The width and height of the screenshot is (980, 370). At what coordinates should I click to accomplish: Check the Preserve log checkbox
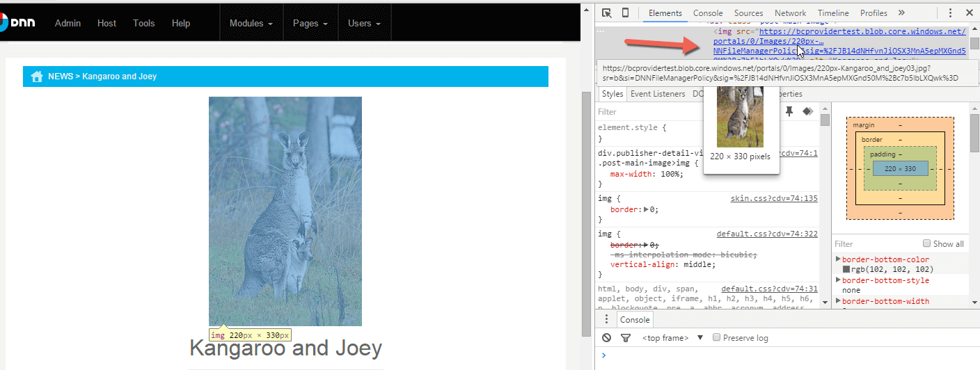tap(716, 338)
